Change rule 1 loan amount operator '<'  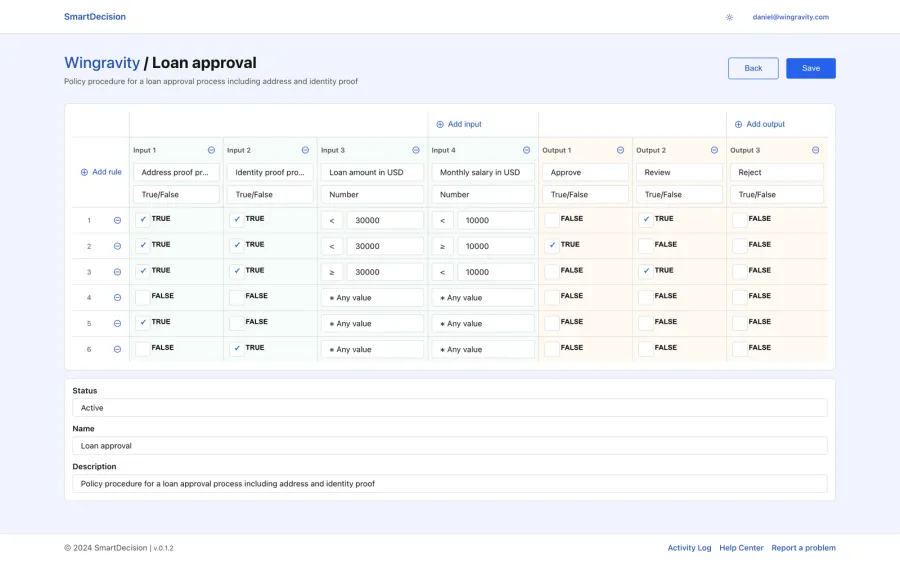(x=332, y=220)
